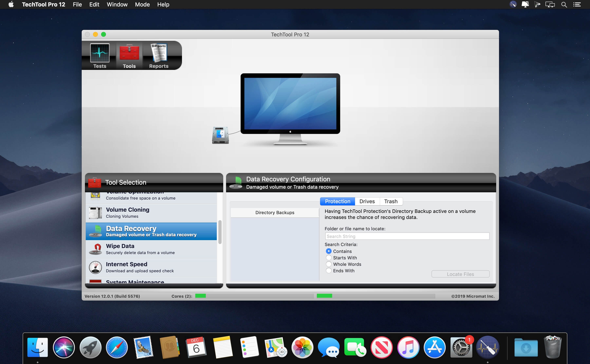Open App Store from the Dock

435,347
